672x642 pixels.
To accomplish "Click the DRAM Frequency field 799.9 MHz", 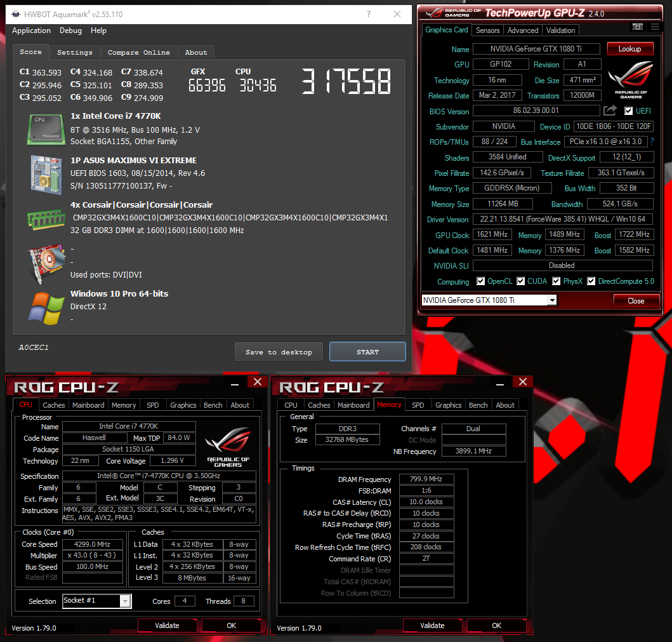I will [x=426, y=479].
